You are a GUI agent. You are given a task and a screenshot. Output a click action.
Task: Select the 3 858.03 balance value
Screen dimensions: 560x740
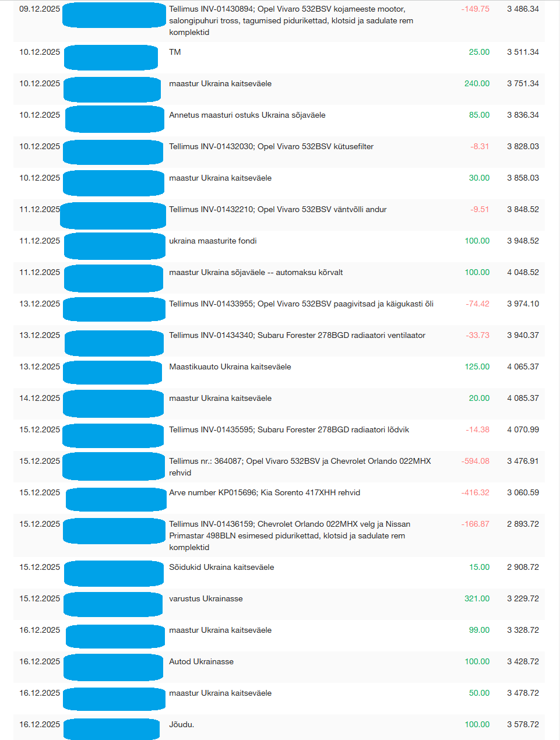(523, 178)
